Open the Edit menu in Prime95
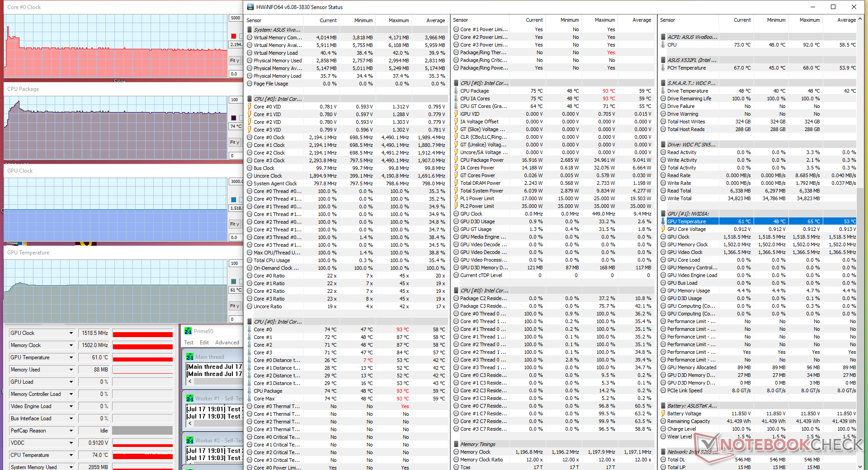 204,343
